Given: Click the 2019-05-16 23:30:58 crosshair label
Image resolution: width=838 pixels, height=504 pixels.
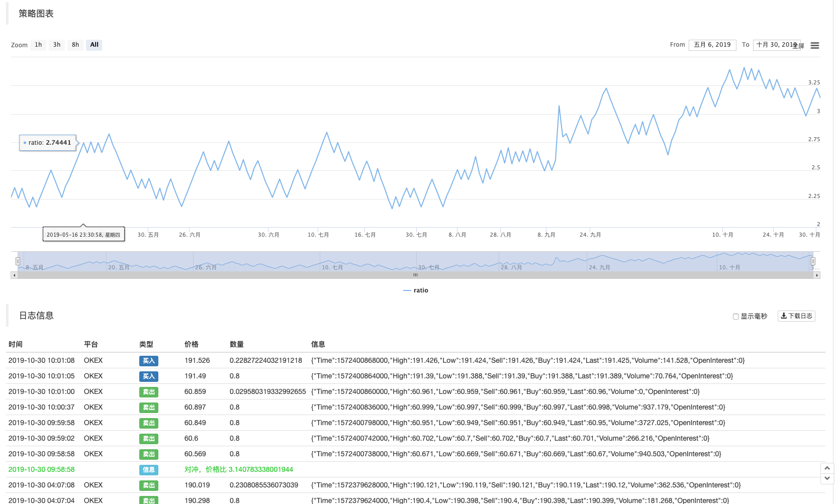Looking at the screenshot, I should [x=83, y=234].
